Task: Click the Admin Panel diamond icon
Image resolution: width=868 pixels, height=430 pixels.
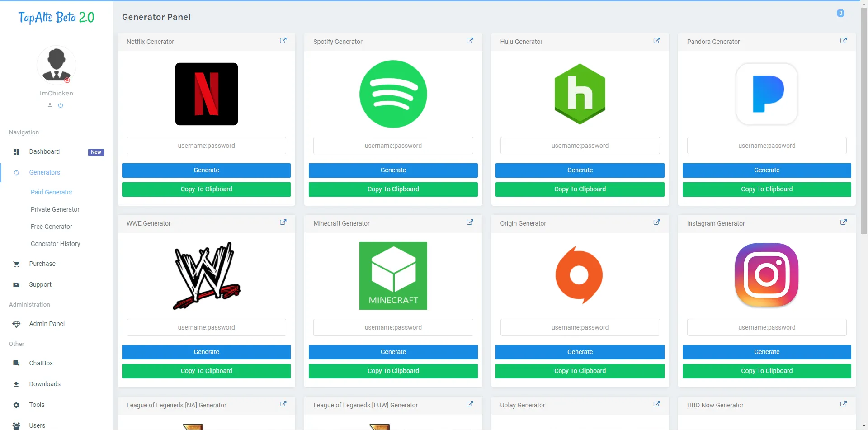Action: tap(16, 324)
